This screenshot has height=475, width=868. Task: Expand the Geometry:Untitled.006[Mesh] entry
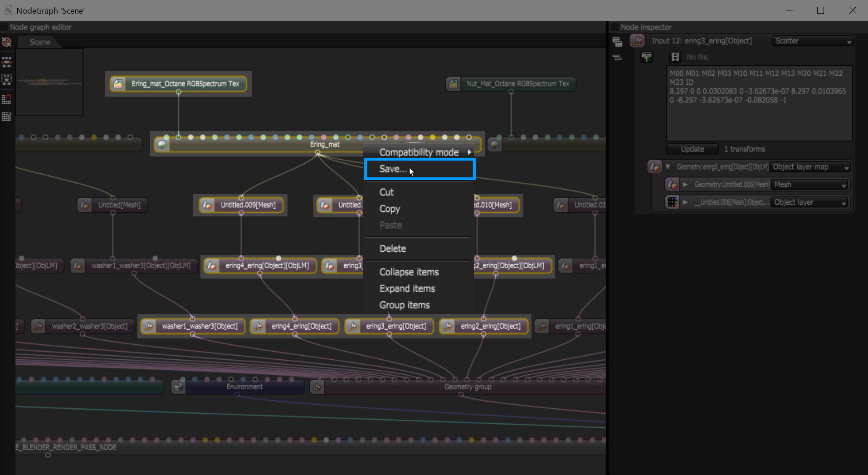click(685, 184)
